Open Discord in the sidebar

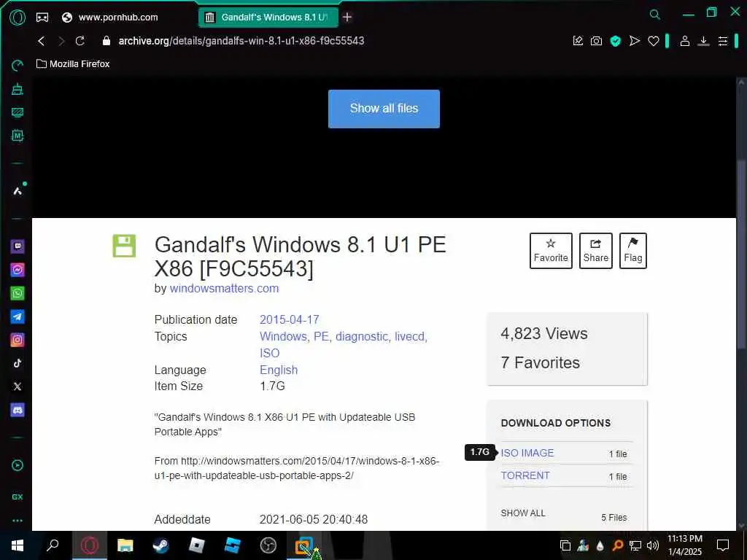click(x=18, y=410)
